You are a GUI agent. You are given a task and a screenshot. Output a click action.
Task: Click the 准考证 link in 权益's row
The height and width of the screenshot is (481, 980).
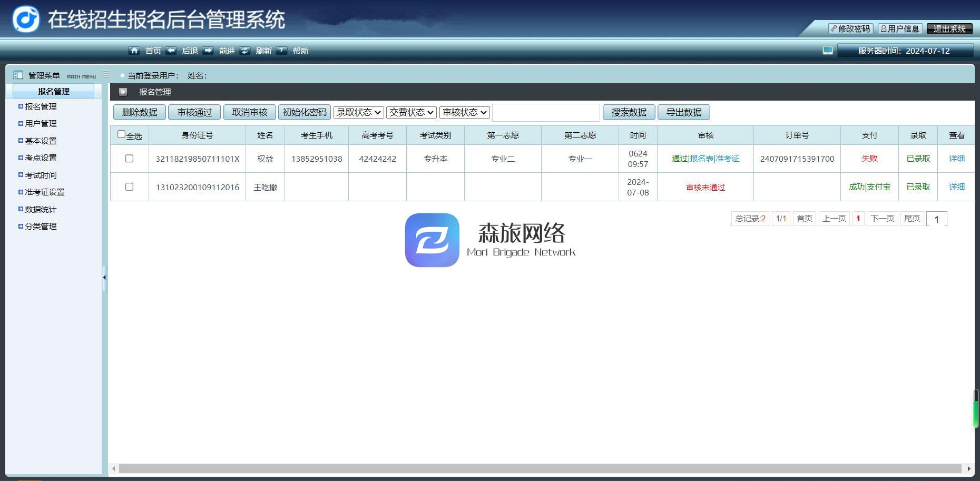click(x=728, y=159)
